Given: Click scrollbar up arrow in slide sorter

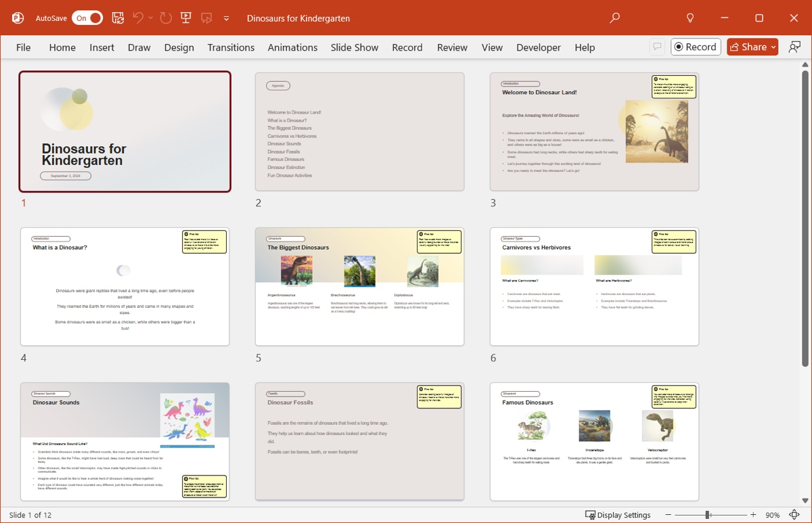Looking at the screenshot, I should point(805,65).
